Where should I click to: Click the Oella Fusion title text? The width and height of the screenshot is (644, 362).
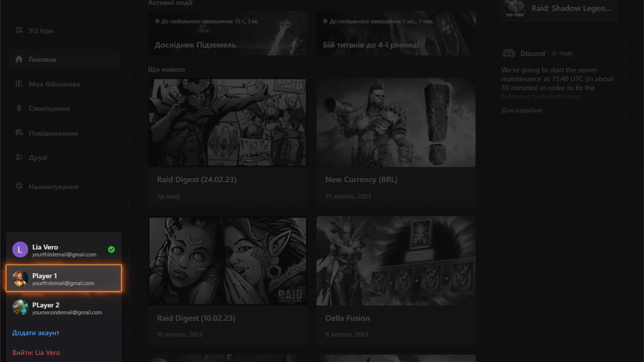347,318
